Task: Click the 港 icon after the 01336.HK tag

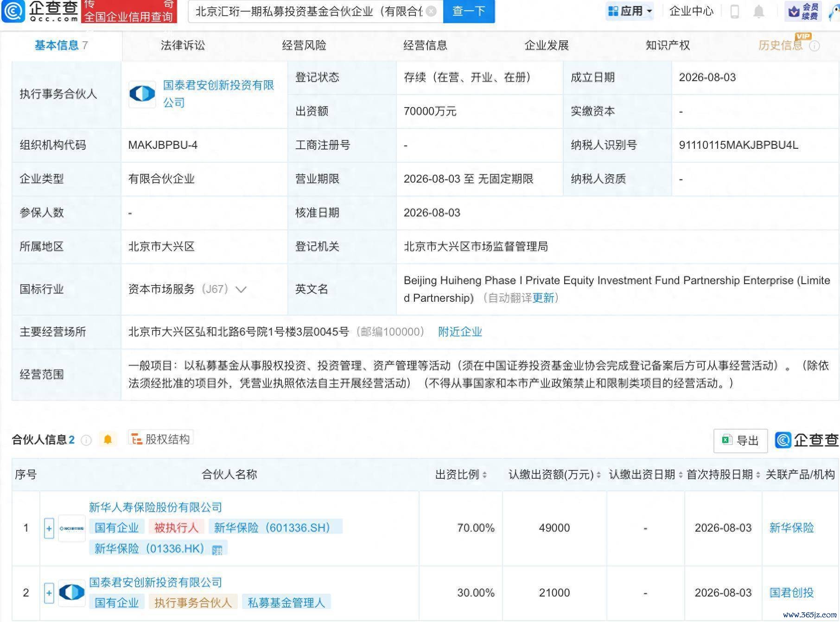Action: [217, 550]
